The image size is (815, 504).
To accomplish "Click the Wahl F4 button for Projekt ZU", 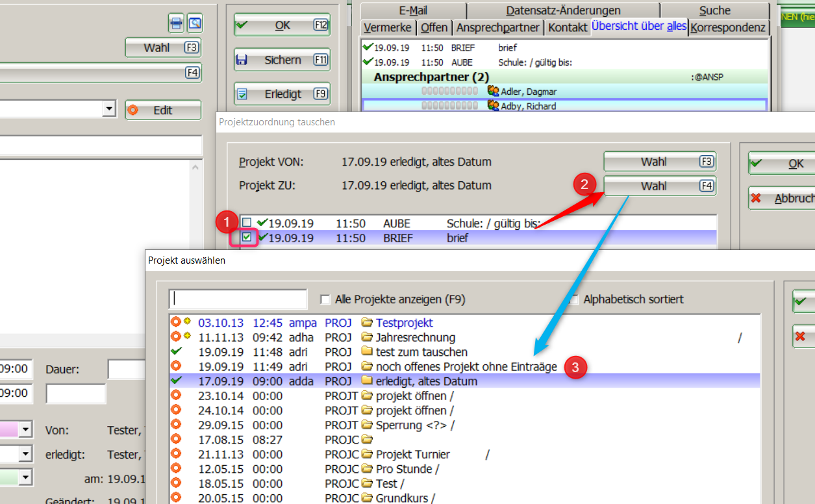I will click(x=659, y=186).
